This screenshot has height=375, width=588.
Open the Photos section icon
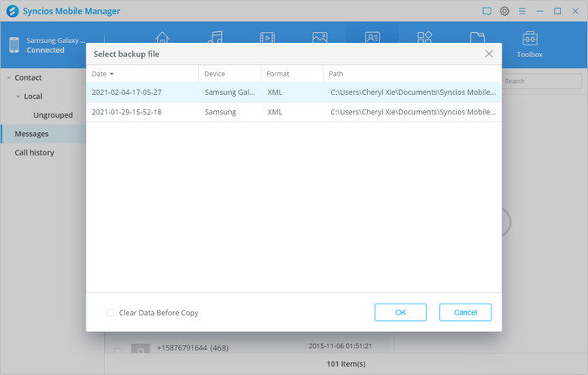tap(320, 38)
